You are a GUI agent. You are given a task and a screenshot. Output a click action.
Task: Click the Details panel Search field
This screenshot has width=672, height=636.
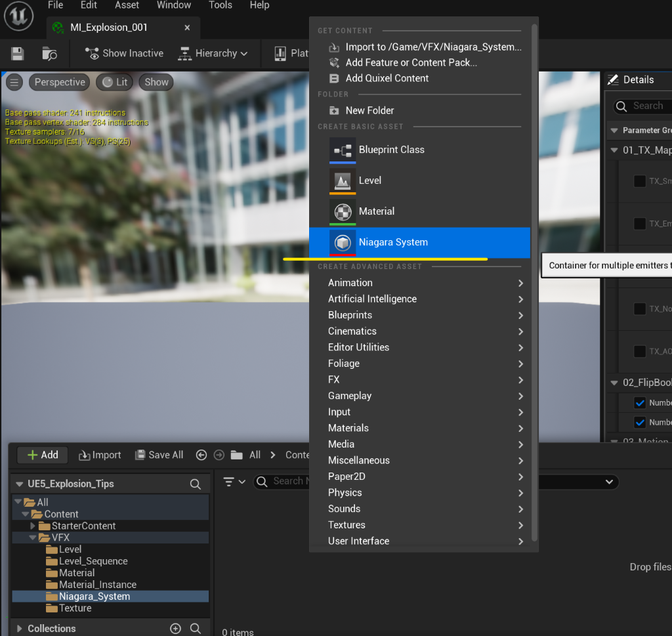[643, 106]
